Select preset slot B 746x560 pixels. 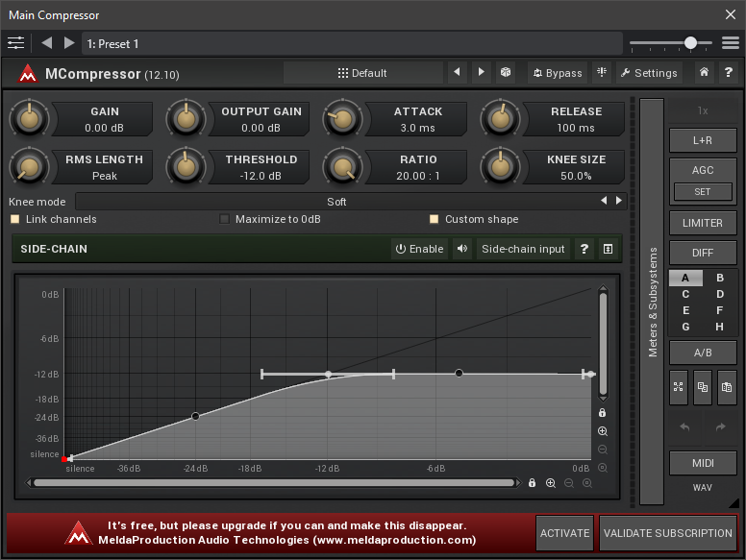pyautogui.click(x=720, y=278)
